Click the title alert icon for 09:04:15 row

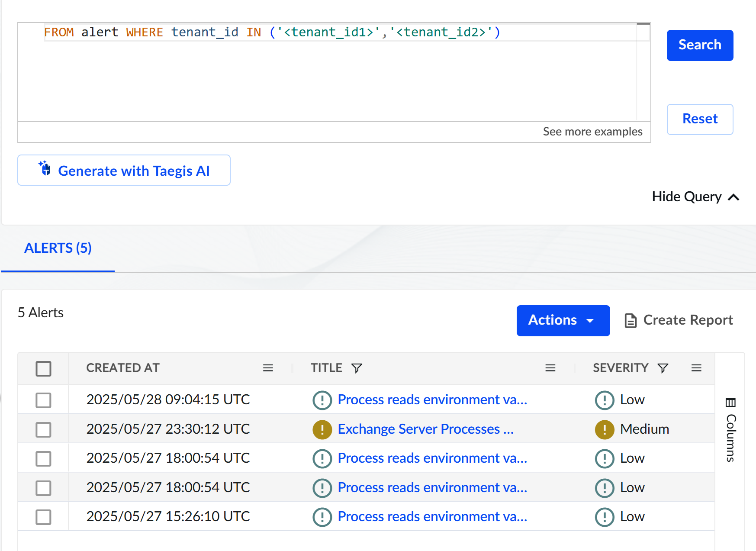[x=322, y=400]
